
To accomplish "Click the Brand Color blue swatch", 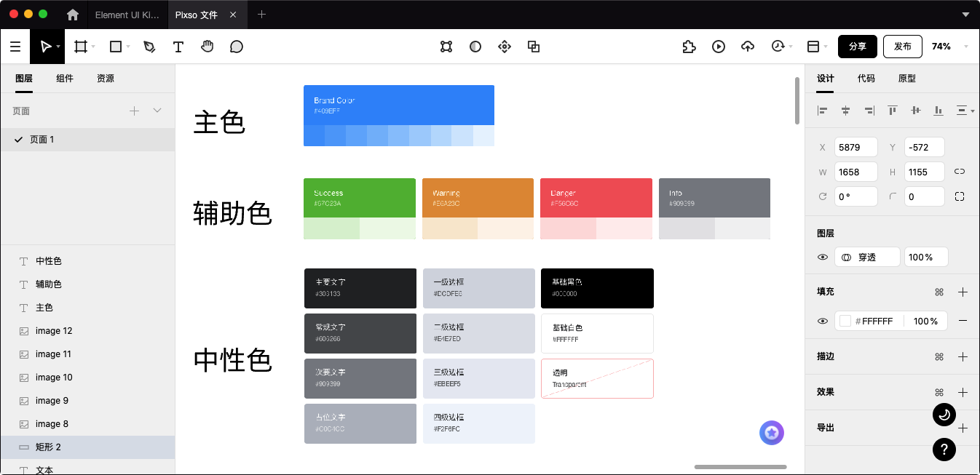I will click(399, 105).
